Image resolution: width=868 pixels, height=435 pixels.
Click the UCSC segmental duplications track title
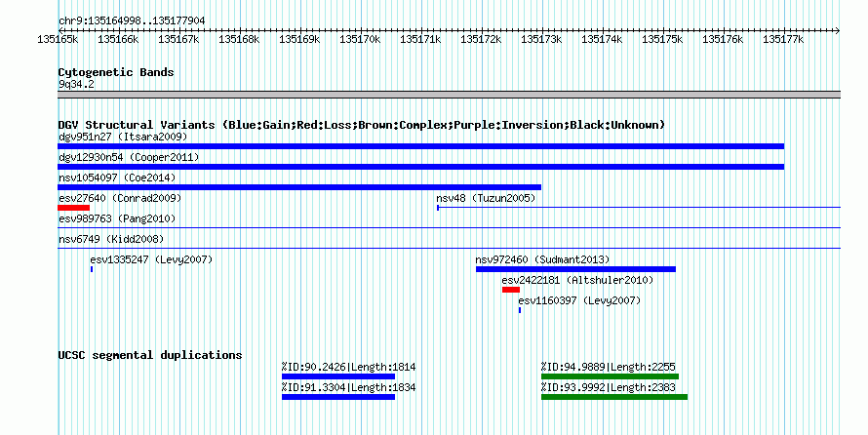click(x=150, y=355)
